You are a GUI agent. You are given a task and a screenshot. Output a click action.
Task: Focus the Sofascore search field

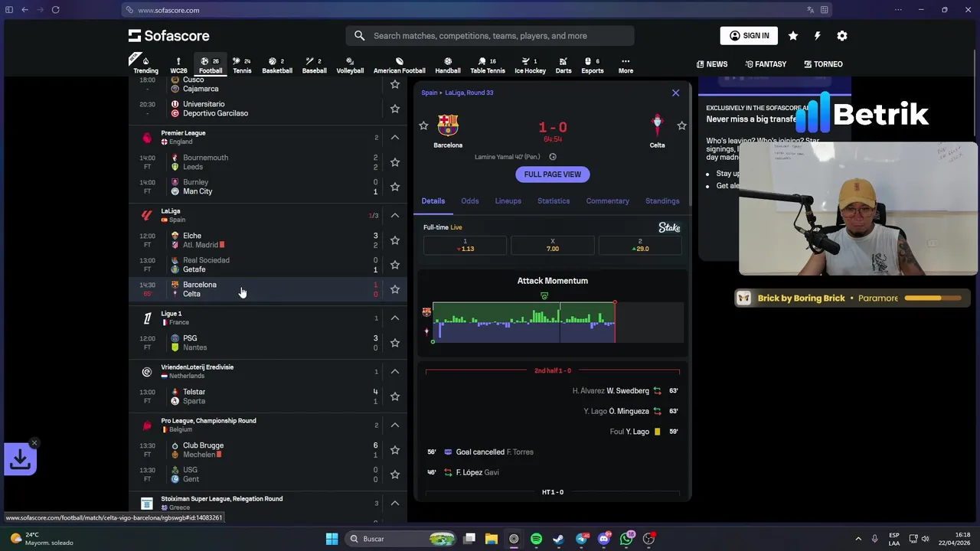pyautogui.click(x=490, y=36)
